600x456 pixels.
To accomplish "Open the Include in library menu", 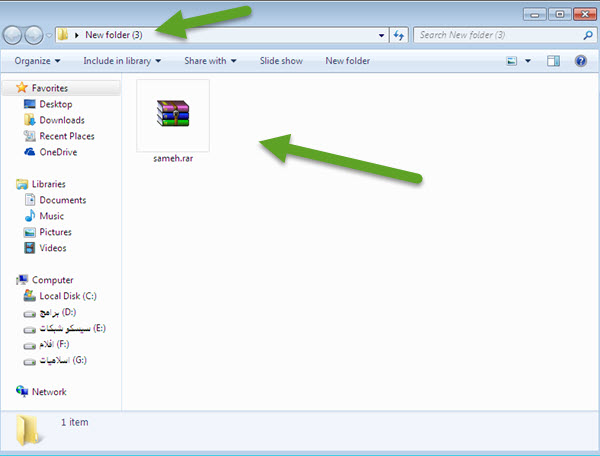I will coord(122,61).
